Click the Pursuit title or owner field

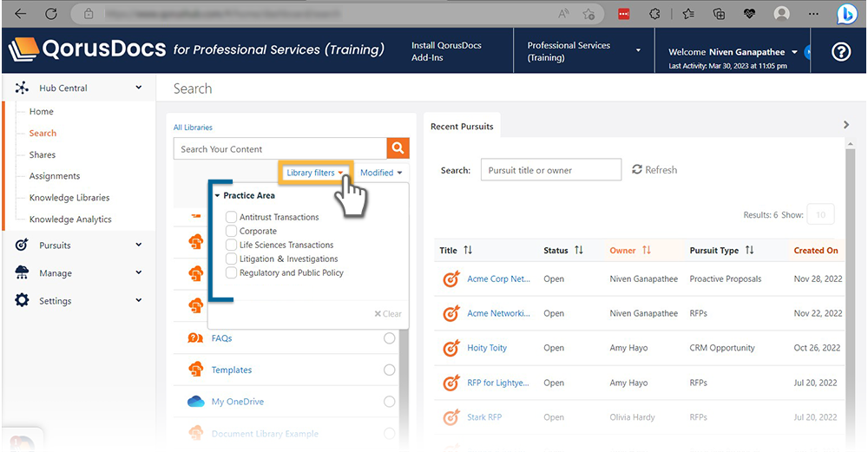coord(551,170)
